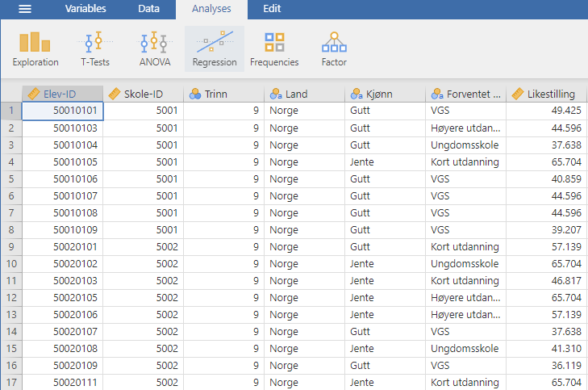Screen dimensions: 588x390
Task: Select the Likestilling column header
Action: [x=546, y=94]
